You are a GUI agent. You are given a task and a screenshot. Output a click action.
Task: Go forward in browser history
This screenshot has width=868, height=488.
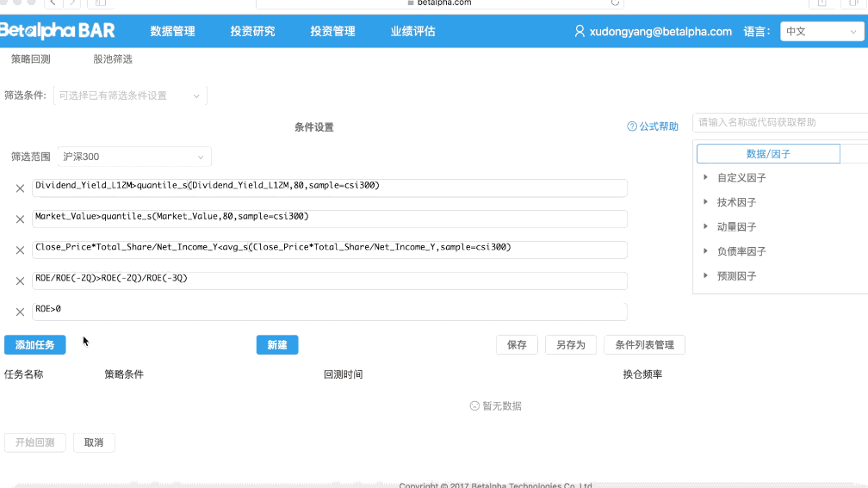click(x=72, y=3)
